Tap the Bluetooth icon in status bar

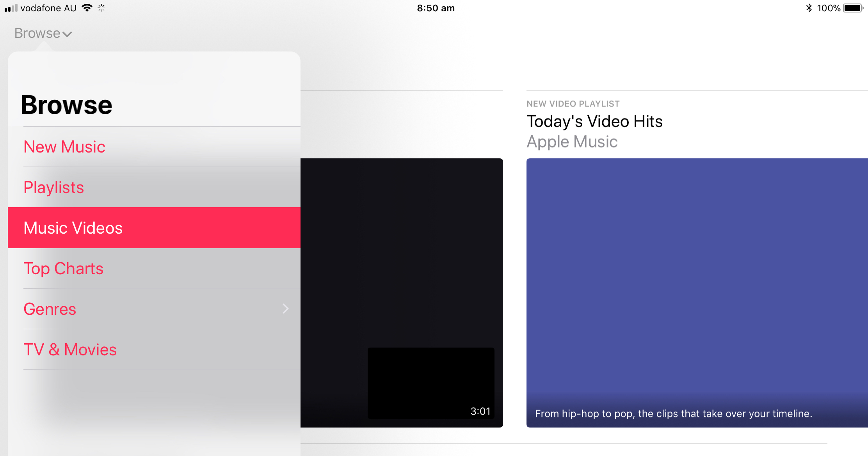[x=809, y=8]
